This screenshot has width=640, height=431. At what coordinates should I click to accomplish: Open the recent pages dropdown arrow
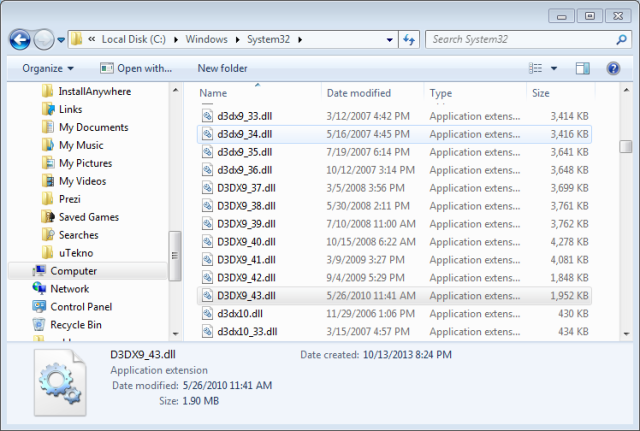(x=61, y=40)
